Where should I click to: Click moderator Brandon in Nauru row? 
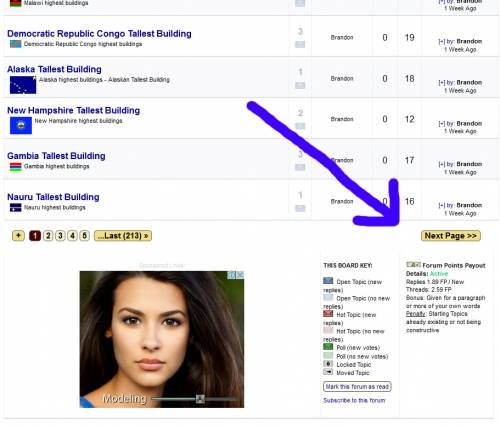342,201
